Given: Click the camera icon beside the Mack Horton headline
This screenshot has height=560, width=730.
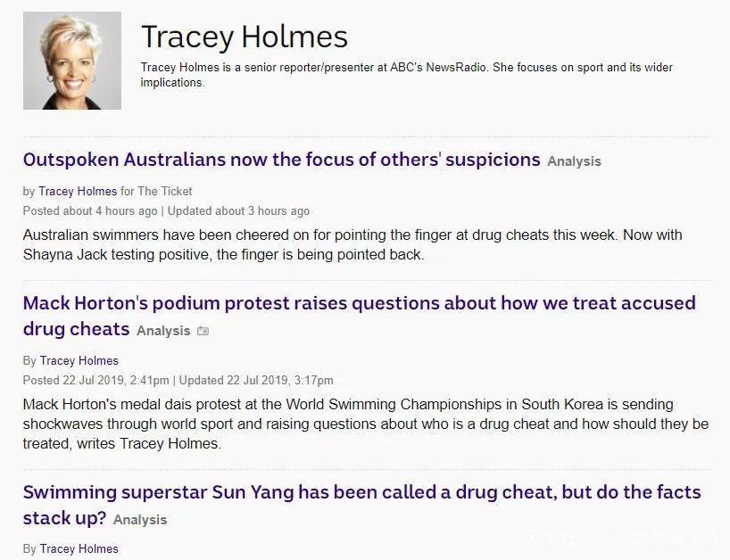Looking at the screenshot, I should [x=203, y=331].
